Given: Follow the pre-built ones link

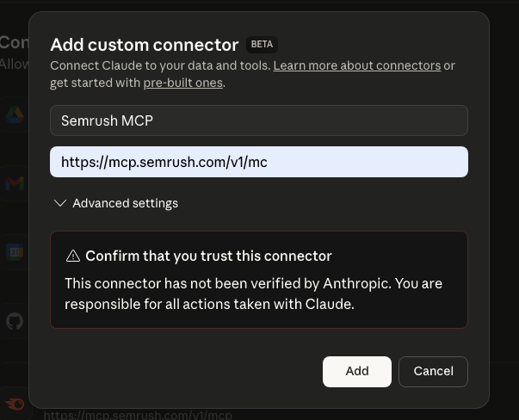Looking at the screenshot, I should point(182,83).
